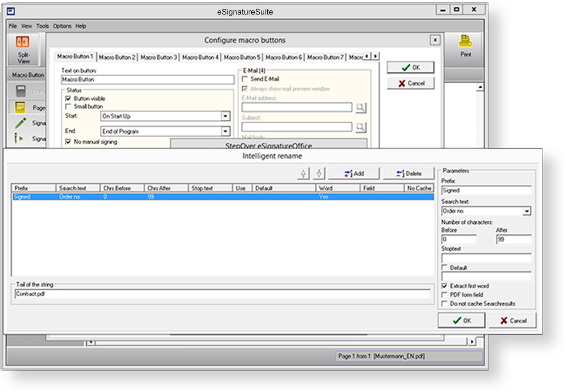This screenshot has height=392, width=566.
Task: Click the green pen Signature icon in sidebar
Action: [20, 123]
